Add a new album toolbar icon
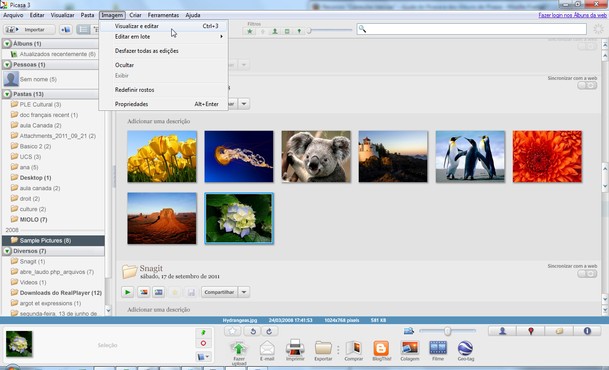 66,30
